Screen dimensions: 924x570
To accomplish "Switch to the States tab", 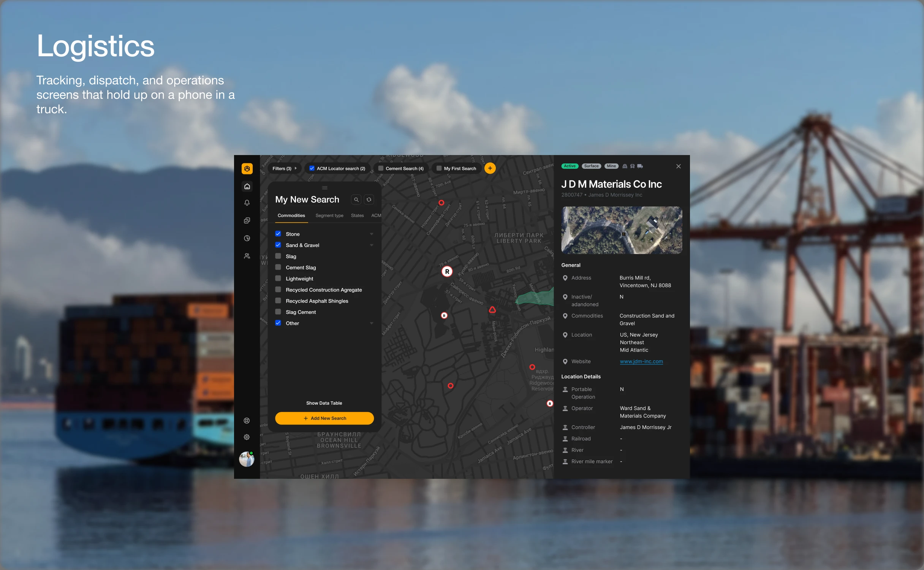I will 357,215.
